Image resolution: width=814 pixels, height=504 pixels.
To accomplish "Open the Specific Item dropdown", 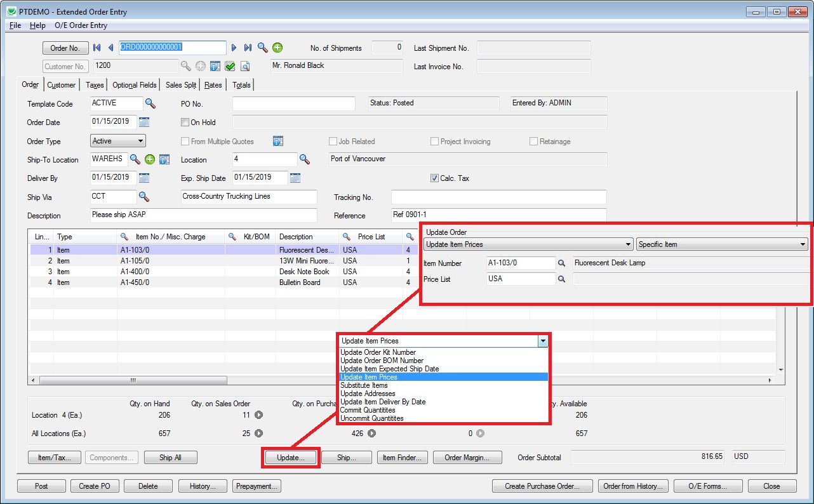I will coord(722,244).
